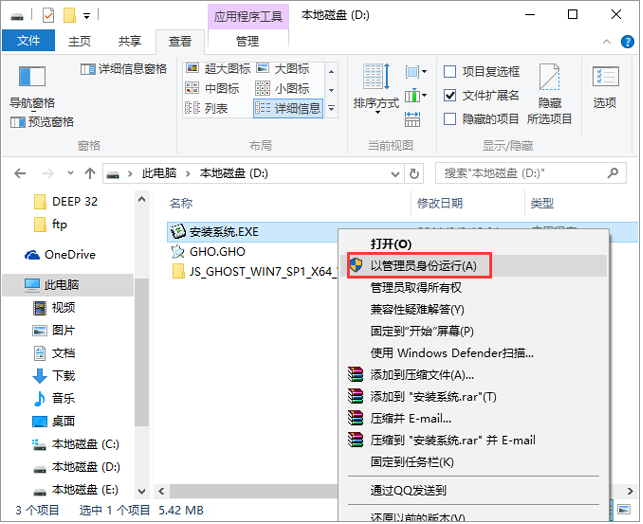This screenshot has width=643, height=524.
Task: Click WinRAR icon beside Add to archive (A)
Action: 356,375
